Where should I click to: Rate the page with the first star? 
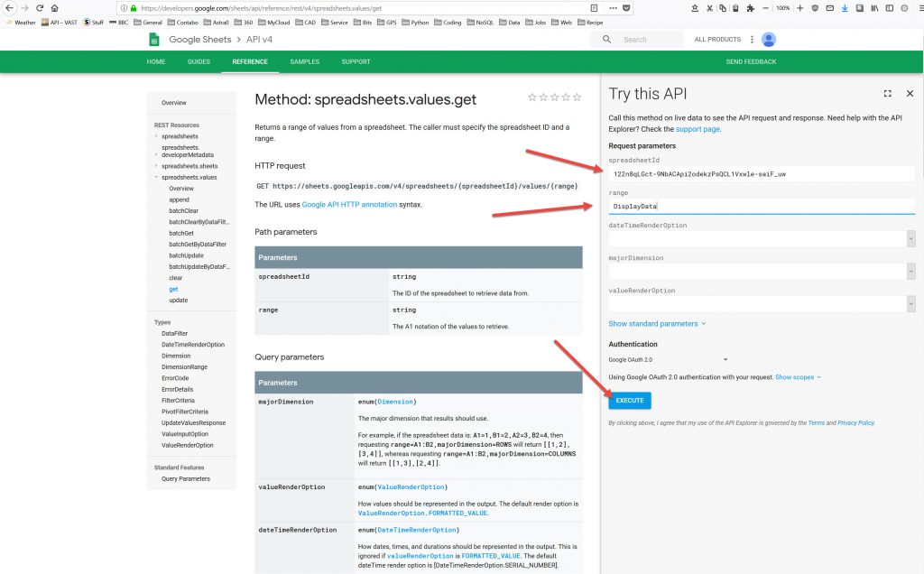pos(532,97)
